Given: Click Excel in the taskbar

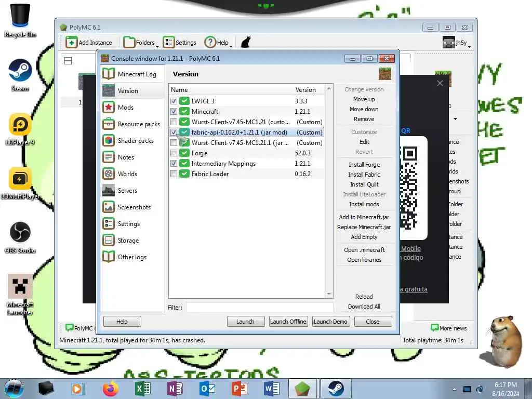Looking at the screenshot, I should [x=143, y=389].
